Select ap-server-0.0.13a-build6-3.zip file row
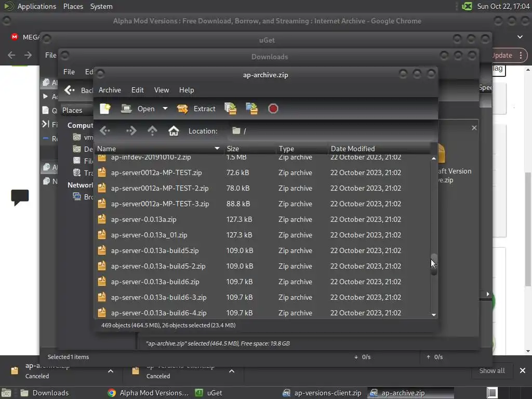 [x=262, y=298]
